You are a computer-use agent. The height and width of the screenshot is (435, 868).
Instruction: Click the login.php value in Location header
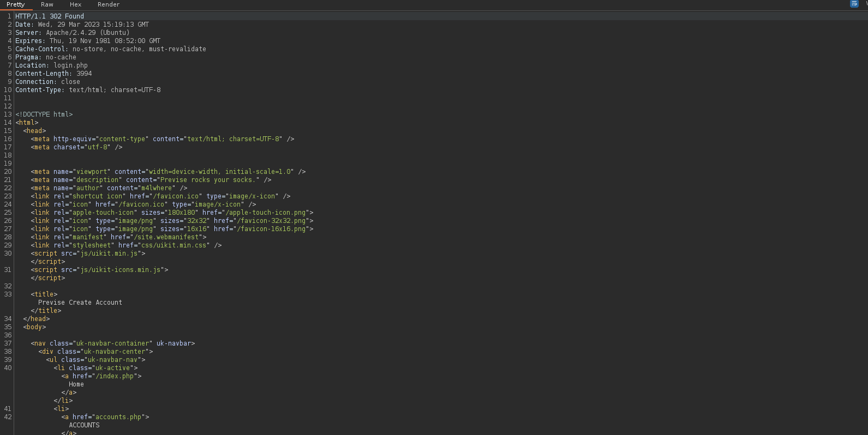click(x=70, y=65)
